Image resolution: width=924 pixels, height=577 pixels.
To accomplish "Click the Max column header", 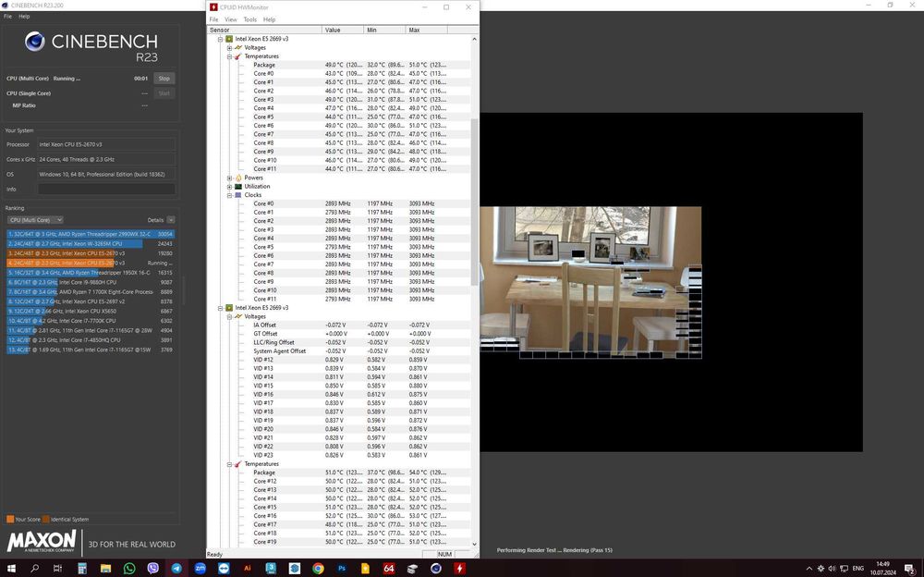I will [x=427, y=30].
